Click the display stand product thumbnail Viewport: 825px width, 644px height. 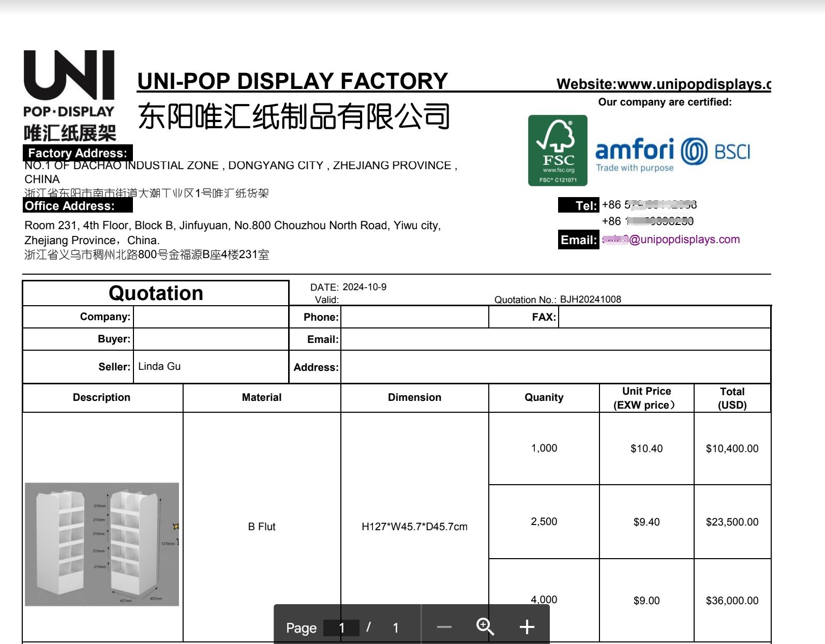coord(102,544)
